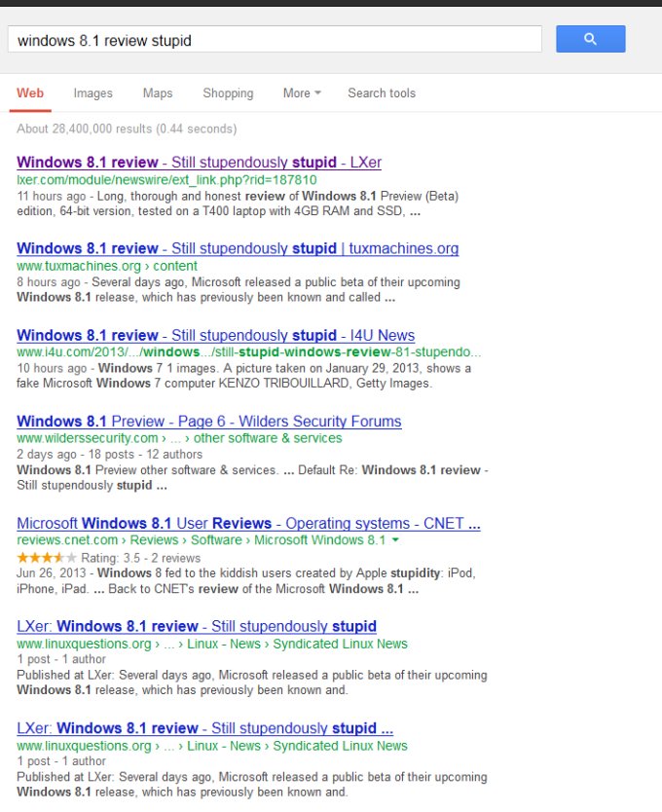Viewport: 662px width, 812px height.
Task: Open the tuxmachines.org review result
Action: [x=238, y=248]
